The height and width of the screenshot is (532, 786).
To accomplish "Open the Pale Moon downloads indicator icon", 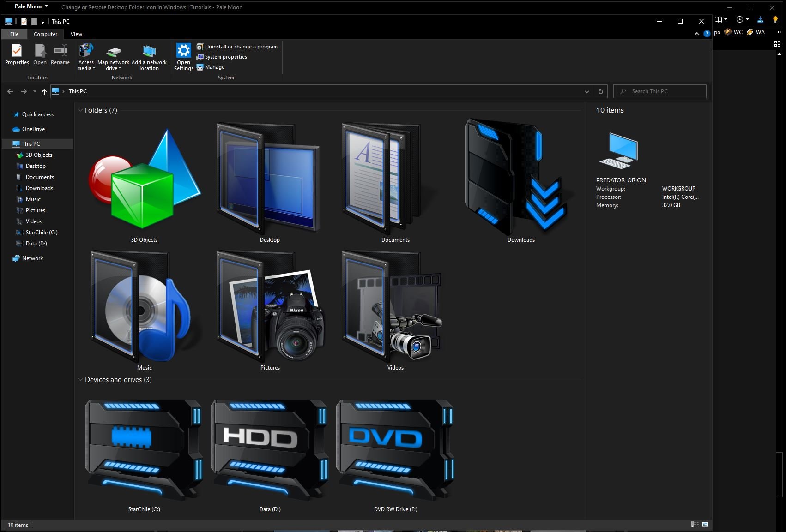I will pos(760,19).
